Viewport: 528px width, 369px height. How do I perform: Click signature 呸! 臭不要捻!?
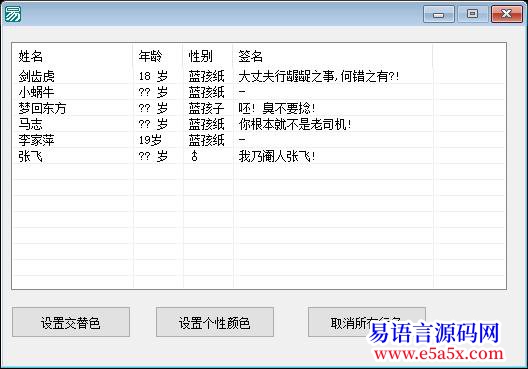click(277, 108)
